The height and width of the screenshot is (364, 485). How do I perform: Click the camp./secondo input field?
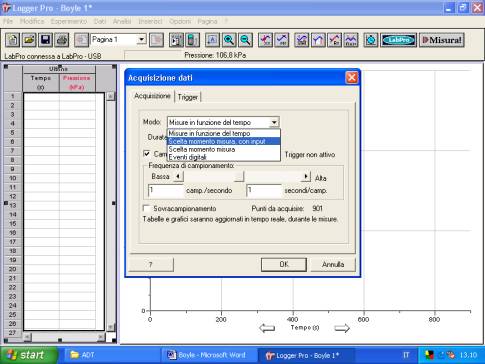coord(166,191)
